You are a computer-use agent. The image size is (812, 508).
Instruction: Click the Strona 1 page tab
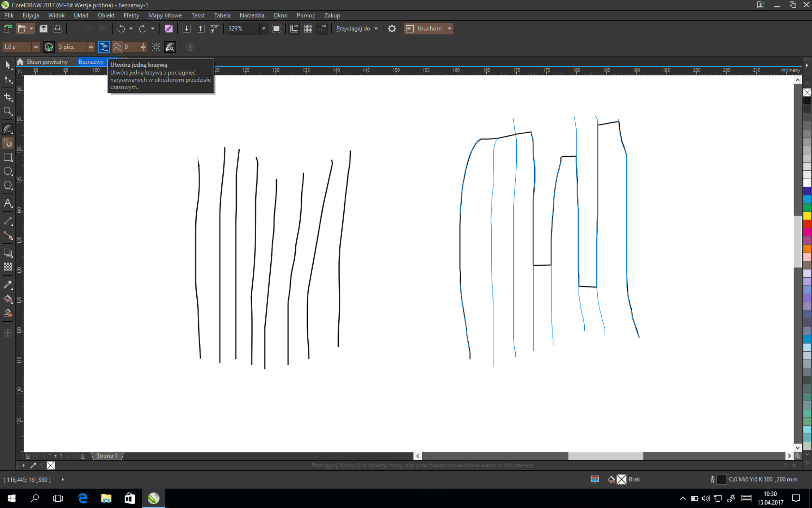107,456
